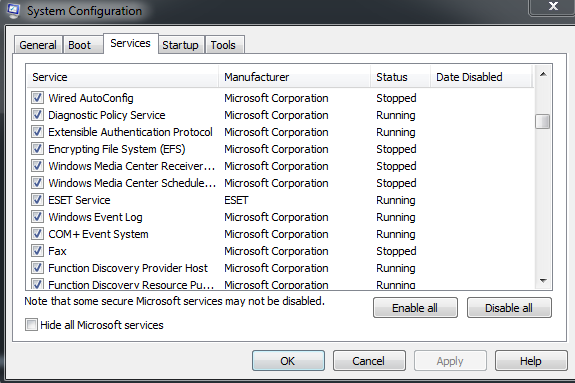The width and height of the screenshot is (575, 383).
Task: Uncheck Extensible Authentication Protocol service
Action: (37, 132)
